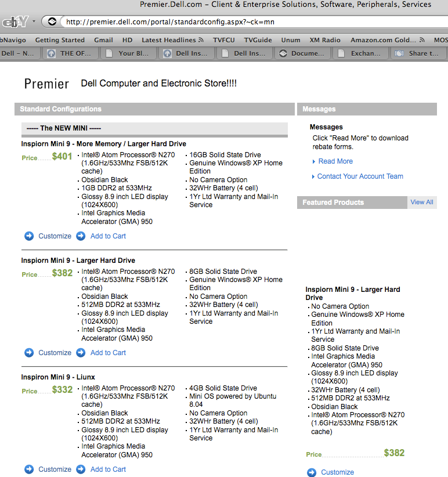Image resolution: width=448 pixels, height=477 pixels.
Task: Click the triangle bullet beside Contact Your Account Team
Action: click(x=313, y=177)
